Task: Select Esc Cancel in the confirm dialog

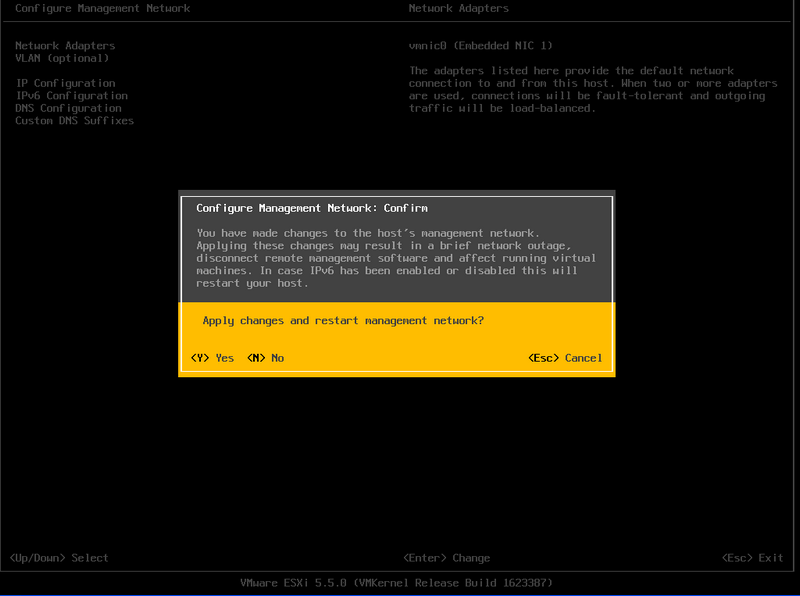Action: [565, 358]
